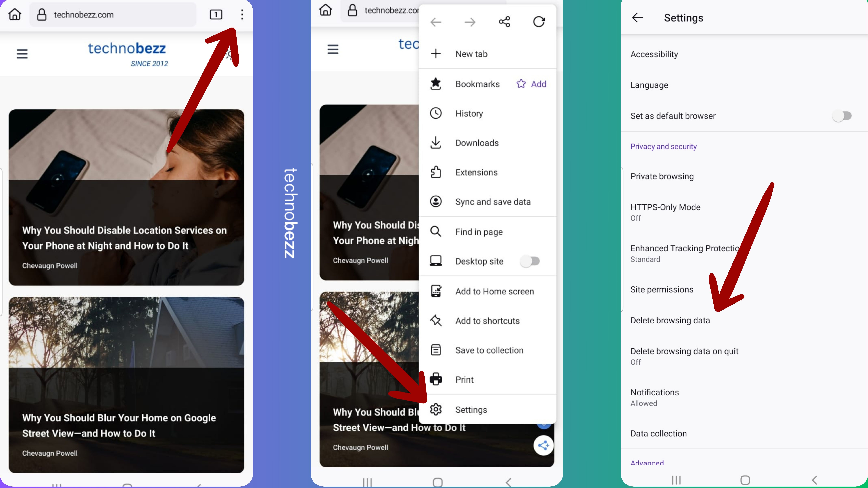Choose Print from the menu
The height and width of the screenshot is (488, 868).
(x=487, y=380)
